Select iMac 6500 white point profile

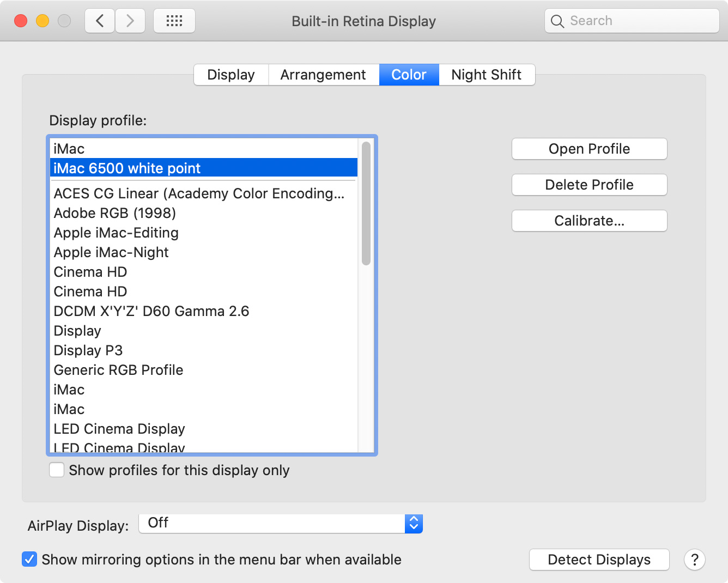(x=204, y=168)
